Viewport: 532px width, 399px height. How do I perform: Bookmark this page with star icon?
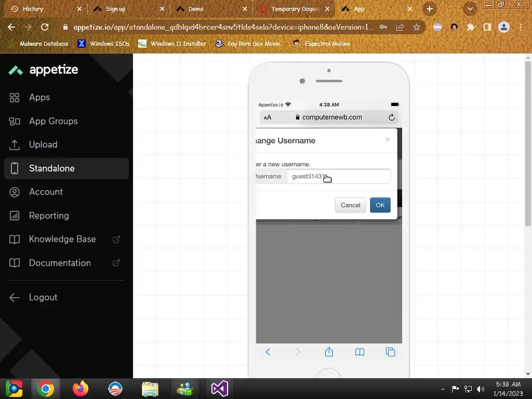pos(417,27)
